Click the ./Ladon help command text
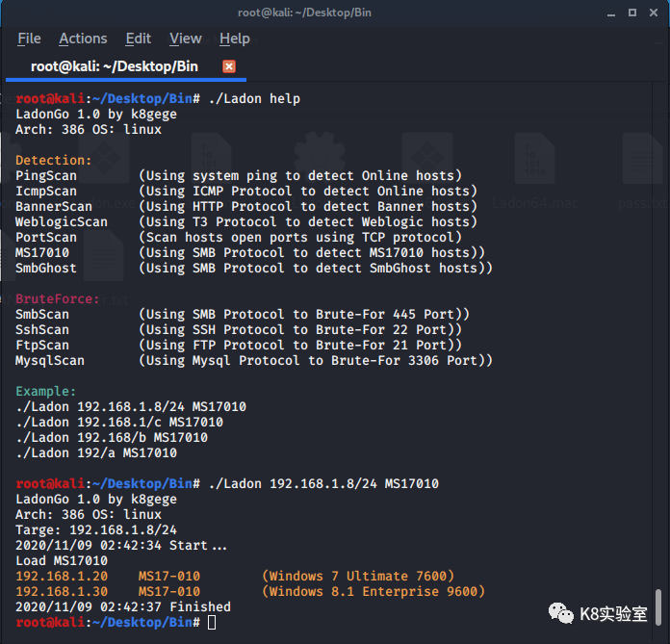The image size is (670, 644). pos(255,99)
